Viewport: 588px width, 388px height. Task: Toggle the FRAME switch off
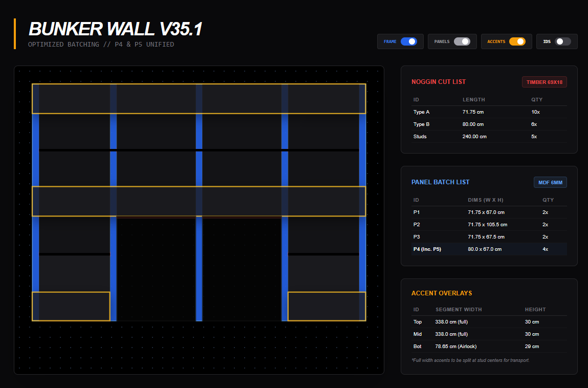[408, 41]
